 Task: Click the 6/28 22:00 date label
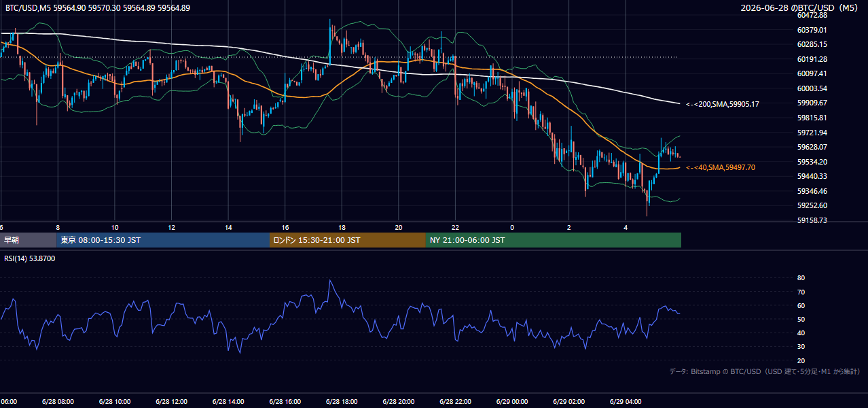[x=455, y=402]
